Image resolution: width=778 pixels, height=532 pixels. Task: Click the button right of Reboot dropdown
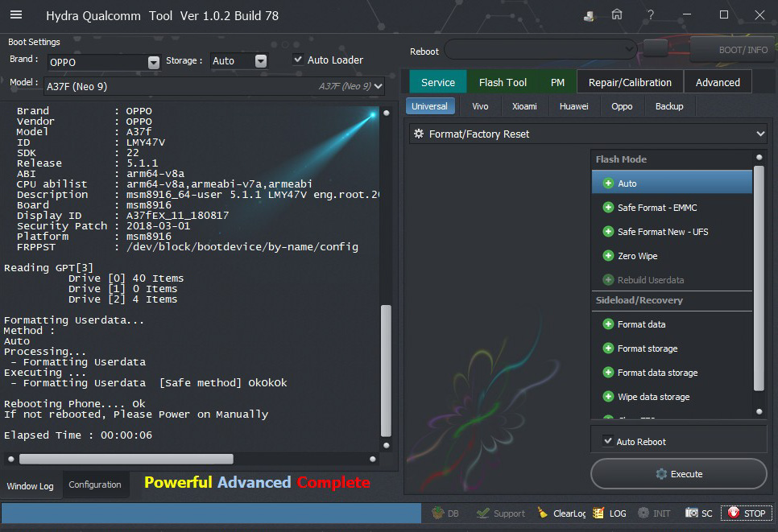pos(655,48)
